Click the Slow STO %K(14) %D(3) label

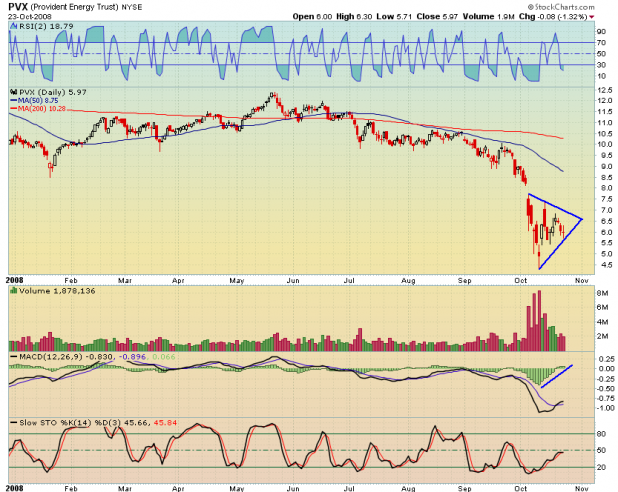click(x=71, y=423)
